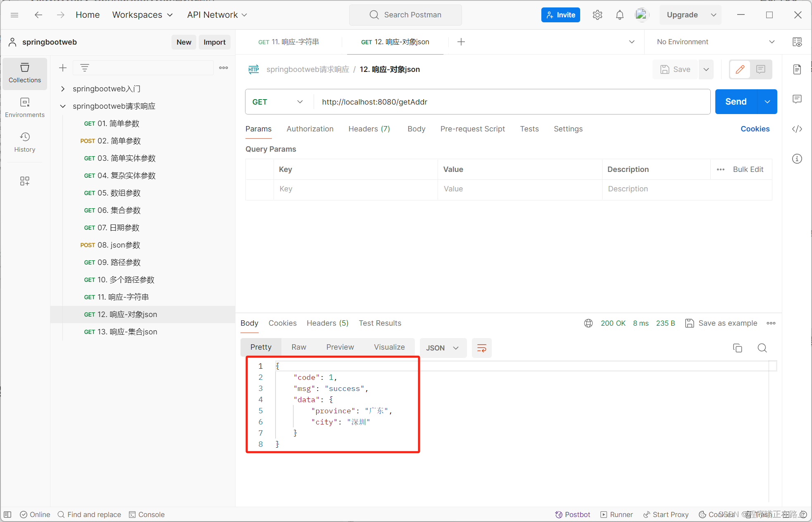Screen dimensions: 812x522
Task: Click the Search Postman field
Action: pos(405,15)
